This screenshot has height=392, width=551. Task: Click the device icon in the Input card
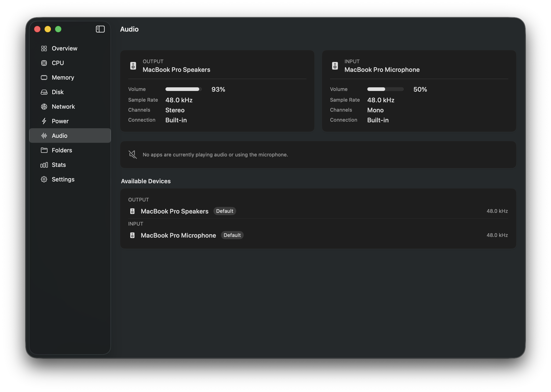pos(335,66)
